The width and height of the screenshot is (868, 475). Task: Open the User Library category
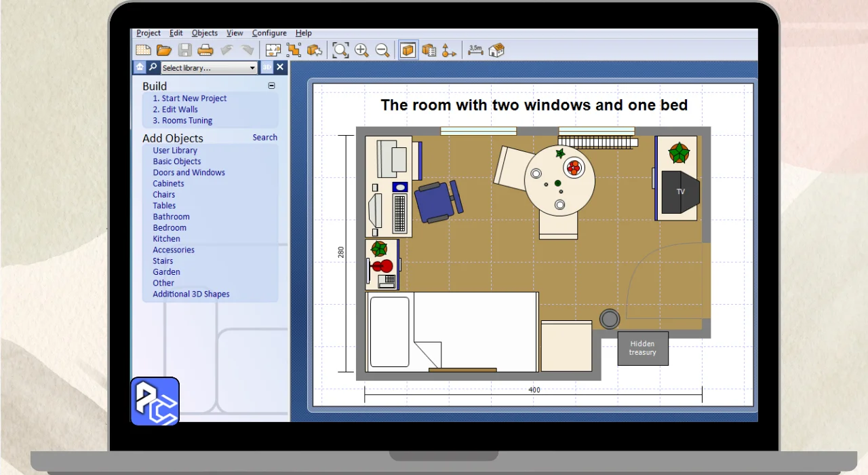pyautogui.click(x=175, y=151)
